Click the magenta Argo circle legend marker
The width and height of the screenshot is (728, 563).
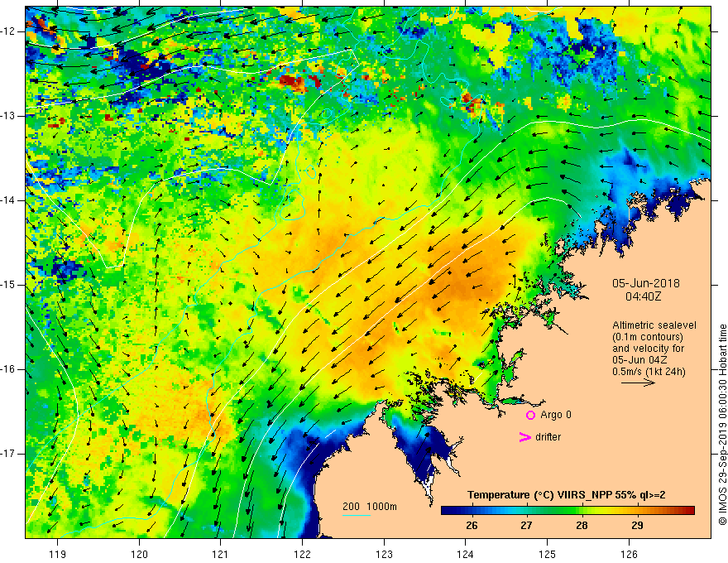pyautogui.click(x=530, y=416)
